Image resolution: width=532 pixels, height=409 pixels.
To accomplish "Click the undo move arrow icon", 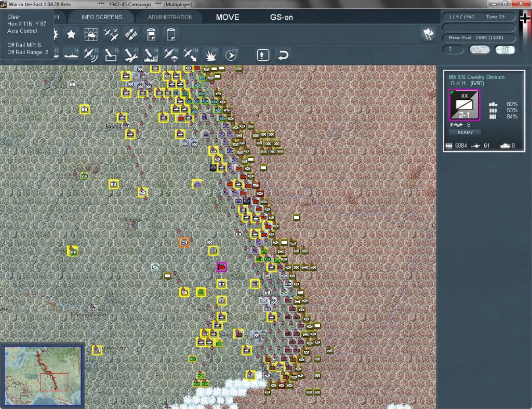I will coord(283,55).
